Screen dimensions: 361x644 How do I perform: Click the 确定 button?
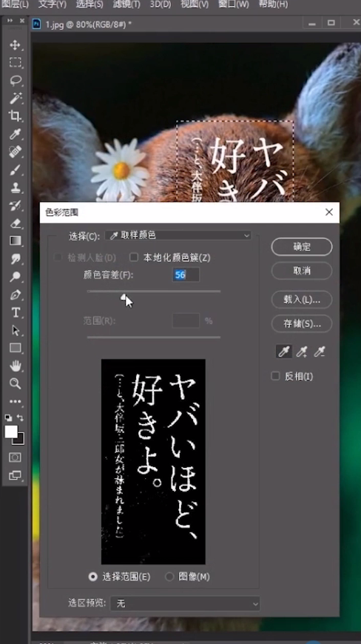tap(302, 246)
